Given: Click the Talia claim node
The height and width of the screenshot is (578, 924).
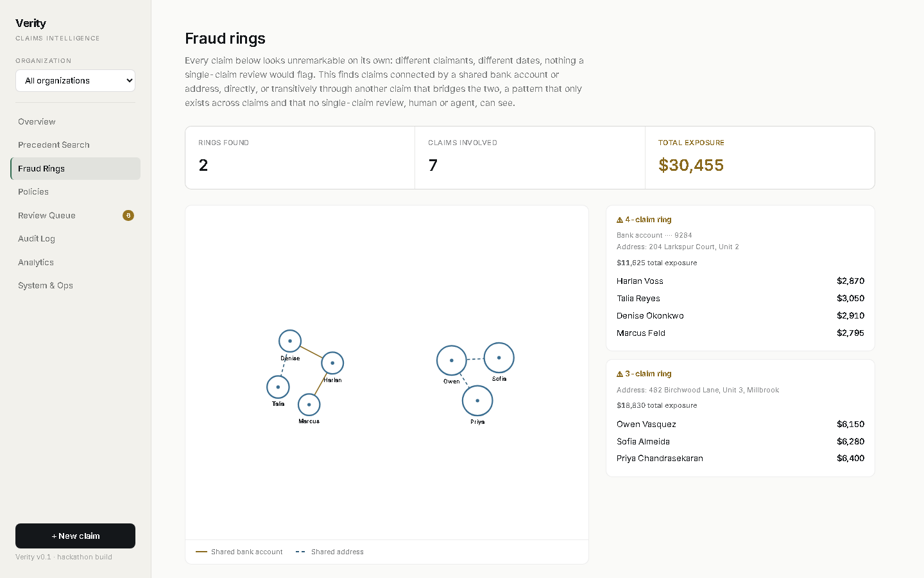Looking at the screenshot, I should pos(278,387).
